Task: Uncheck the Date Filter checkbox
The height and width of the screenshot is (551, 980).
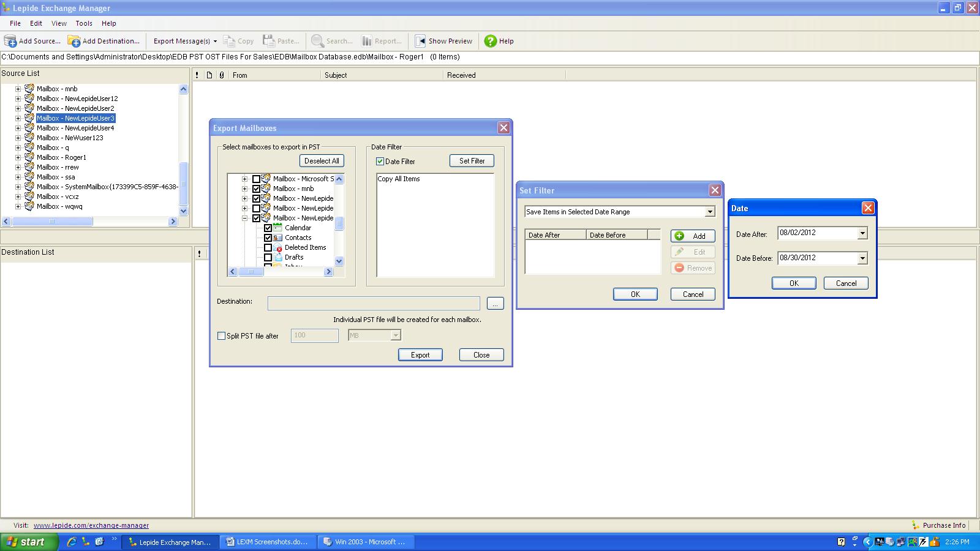Action: coord(380,162)
